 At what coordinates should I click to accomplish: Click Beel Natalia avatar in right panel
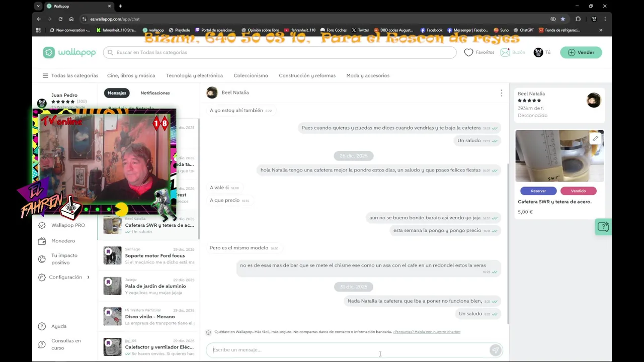(x=594, y=100)
